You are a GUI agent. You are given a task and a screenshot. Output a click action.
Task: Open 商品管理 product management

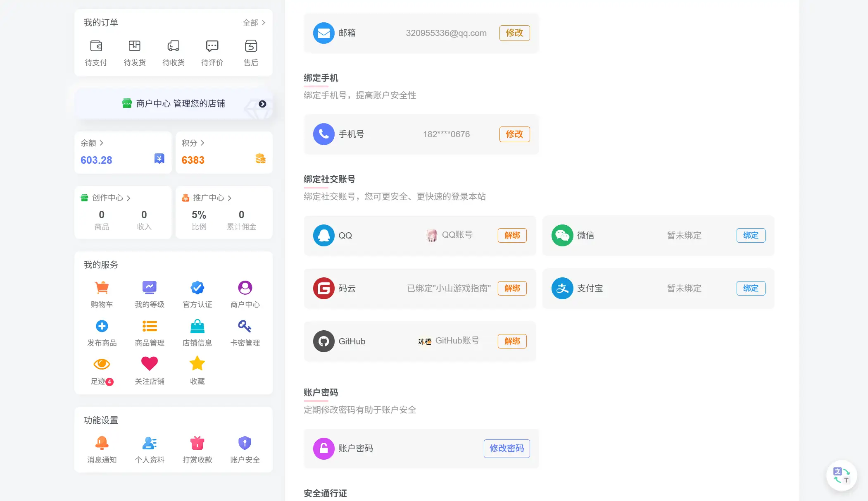coord(150,333)
